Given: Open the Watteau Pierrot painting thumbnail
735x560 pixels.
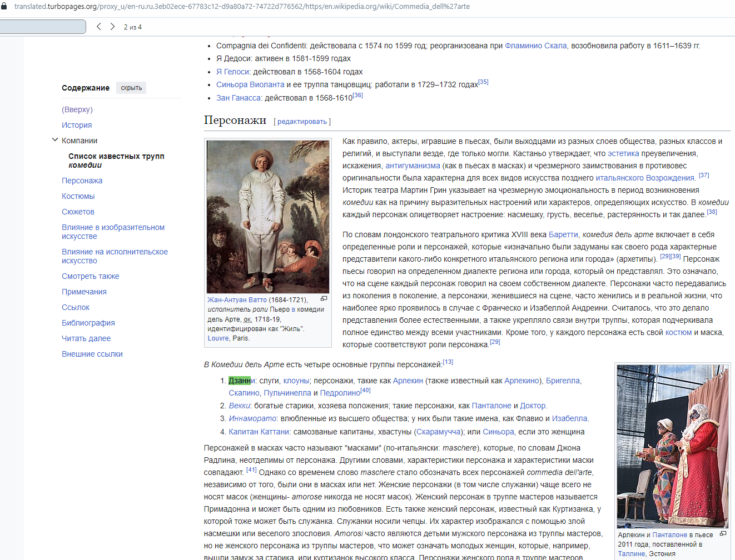Looking at the screenshot, I should 268,217.
